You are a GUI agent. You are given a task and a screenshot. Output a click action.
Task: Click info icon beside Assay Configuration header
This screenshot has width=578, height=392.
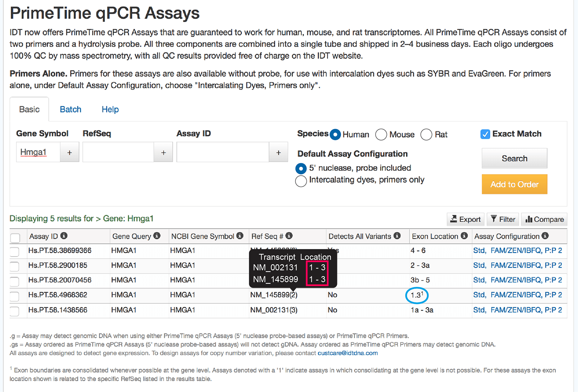545,236
